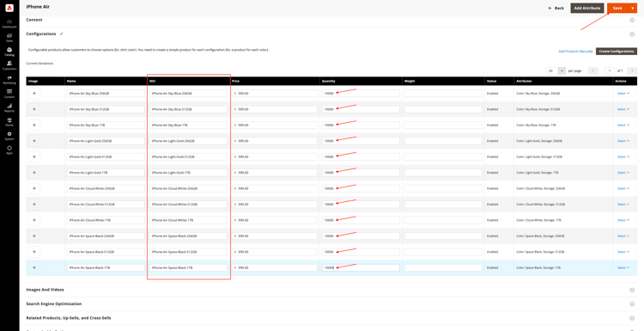This screenshot has width=644, height=331.
Task: Edit the Name field of iPhone-Air-Cloud-White-512GB
Action: pos(106,205)
